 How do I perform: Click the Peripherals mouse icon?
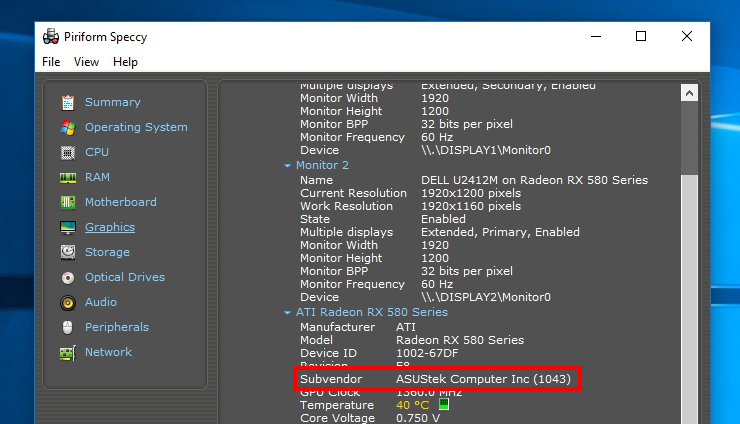(x=67, y=327)
